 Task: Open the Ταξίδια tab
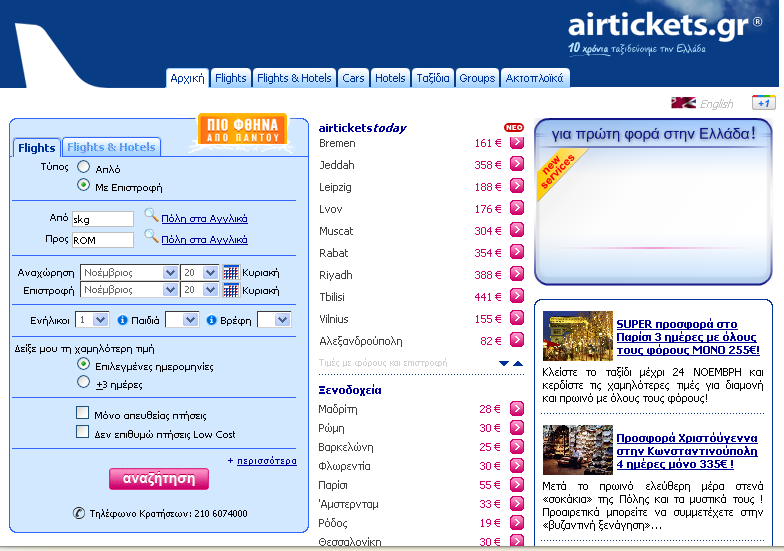pos(432,78)
